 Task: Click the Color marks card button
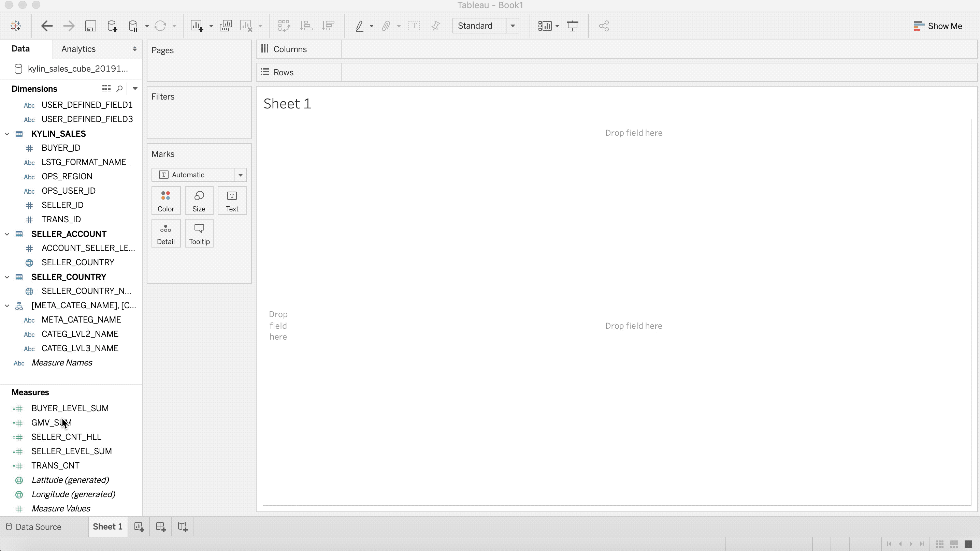[x=166, y=201]
